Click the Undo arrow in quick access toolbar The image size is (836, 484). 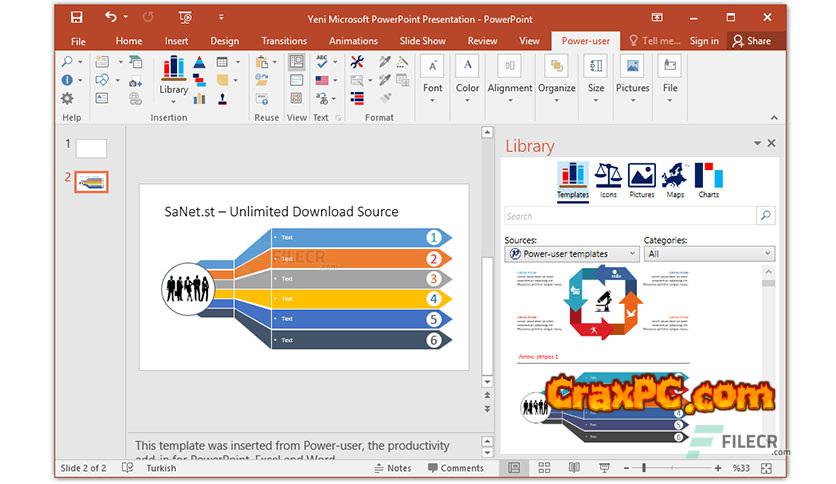click(110, 17)
